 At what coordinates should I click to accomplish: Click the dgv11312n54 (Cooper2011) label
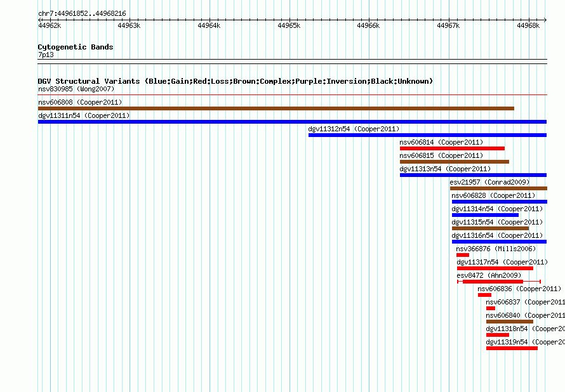click(354, 129)
